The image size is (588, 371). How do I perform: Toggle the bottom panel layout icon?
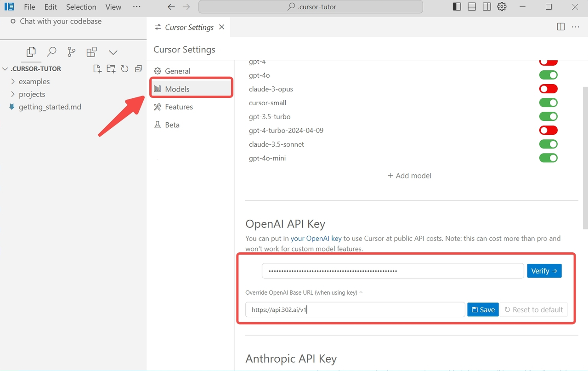pyautogui.click(x=472, y=7)
